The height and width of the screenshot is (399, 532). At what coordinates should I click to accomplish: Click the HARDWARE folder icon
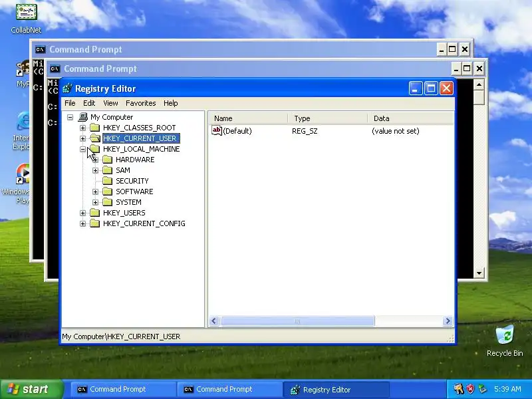pyautogui.click(x=108, y=160)
